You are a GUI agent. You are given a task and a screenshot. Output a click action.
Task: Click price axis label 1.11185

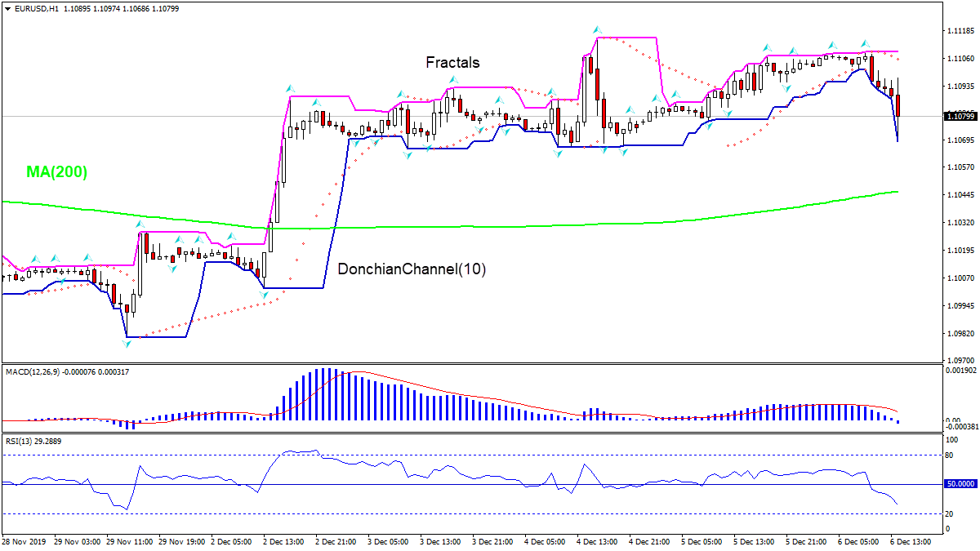click(961, 31)
